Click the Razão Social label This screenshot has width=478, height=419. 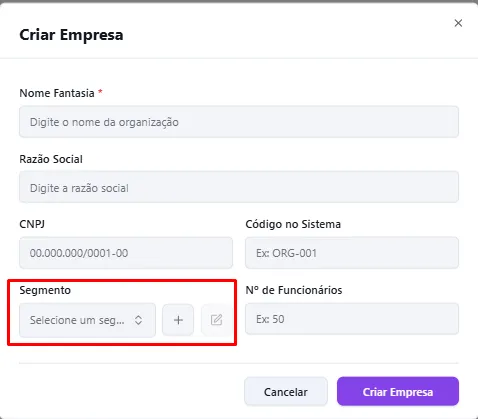tap(51, 159)
